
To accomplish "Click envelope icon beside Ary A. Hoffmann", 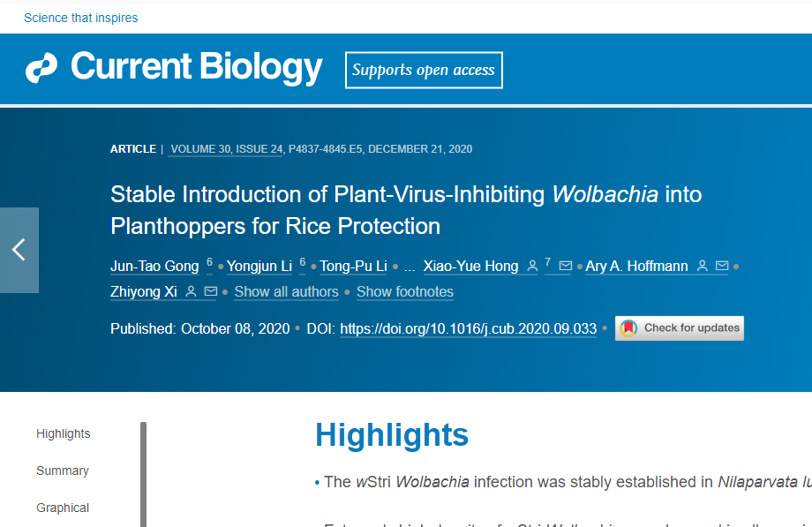I will [x=722, y=266].
